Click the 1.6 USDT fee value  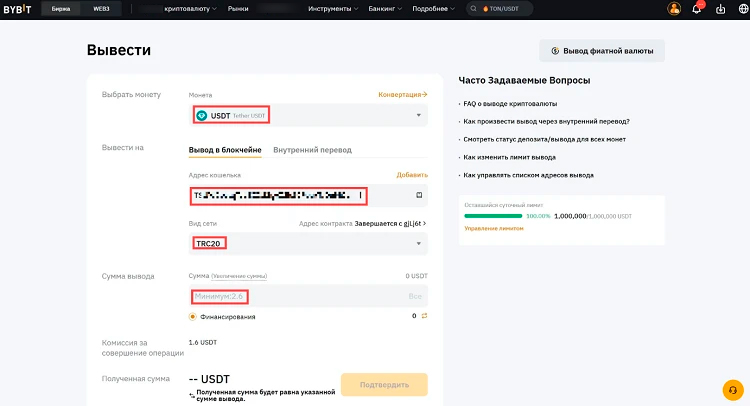point(203,342)
